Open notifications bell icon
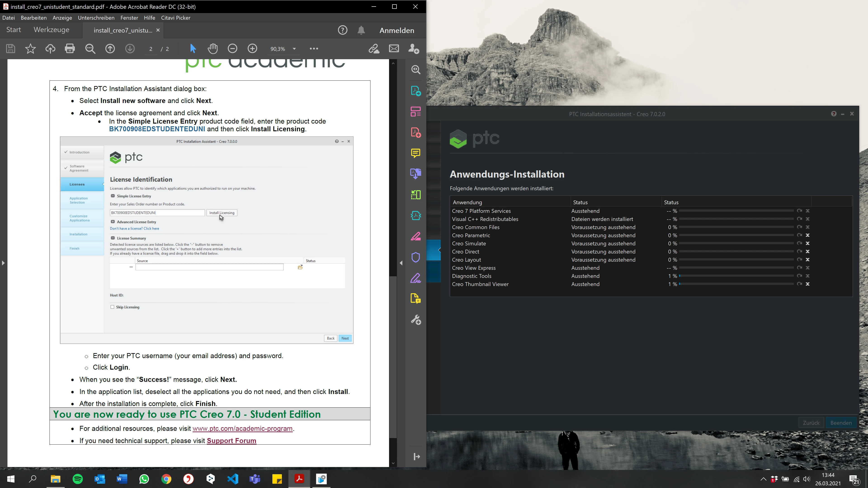This screenshot has width=868, height=488. click(x=361, y=30)
